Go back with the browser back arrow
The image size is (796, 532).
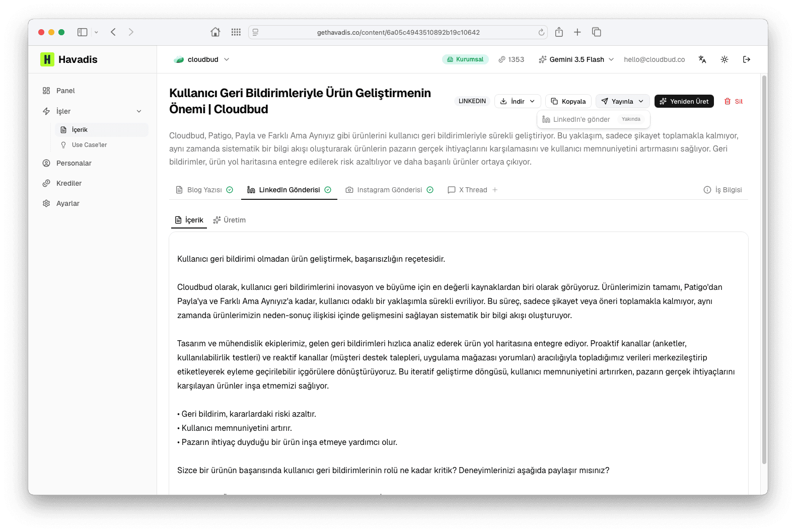point(113,32)
